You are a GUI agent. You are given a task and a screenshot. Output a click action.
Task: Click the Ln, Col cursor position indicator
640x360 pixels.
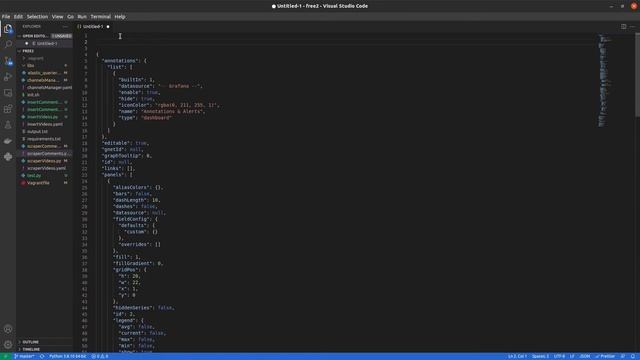[x=517, y=356]
